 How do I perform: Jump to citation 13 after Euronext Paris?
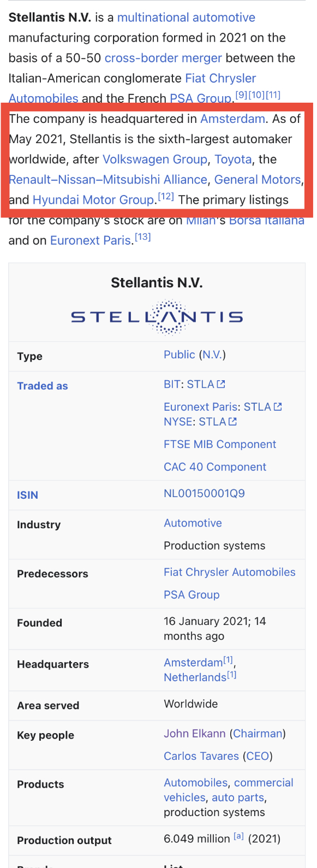143,237
